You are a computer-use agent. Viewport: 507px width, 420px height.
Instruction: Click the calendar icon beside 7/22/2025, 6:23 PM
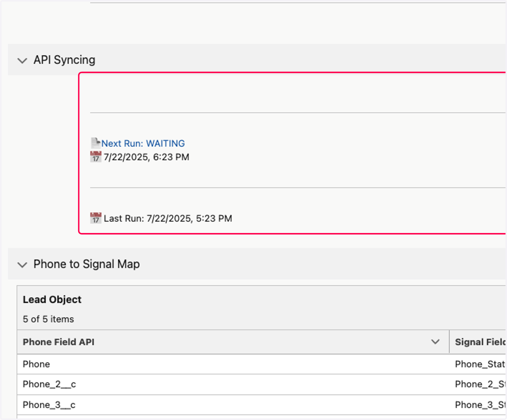click(96, 157)
